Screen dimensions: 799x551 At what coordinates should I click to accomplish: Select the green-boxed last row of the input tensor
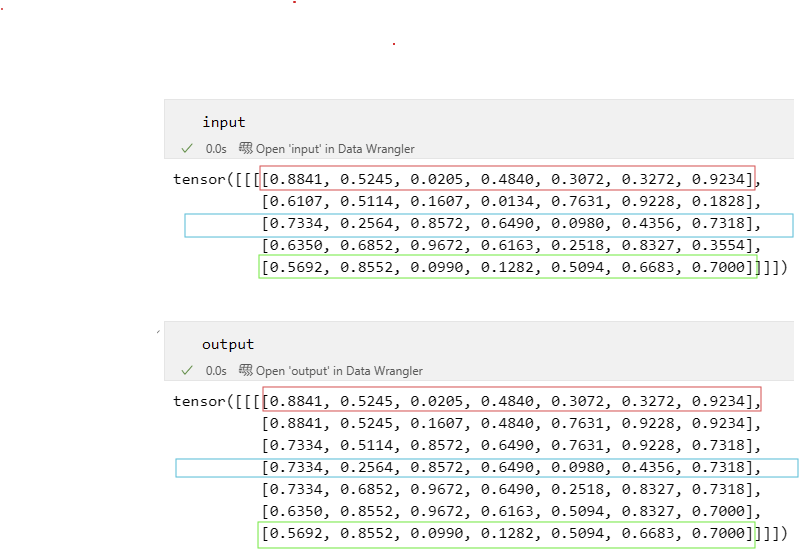[x=507, y=268]
